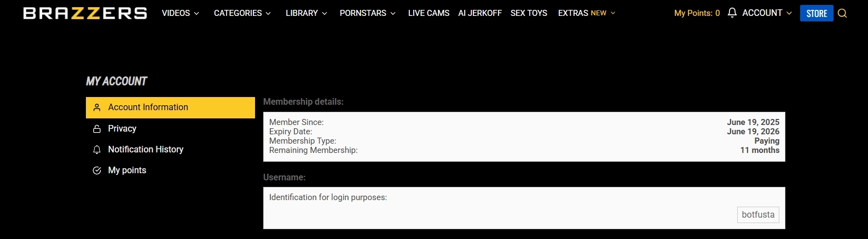Open notifications bell icon in header
This screenshot has width=868, height=239.
click(732, 13)
